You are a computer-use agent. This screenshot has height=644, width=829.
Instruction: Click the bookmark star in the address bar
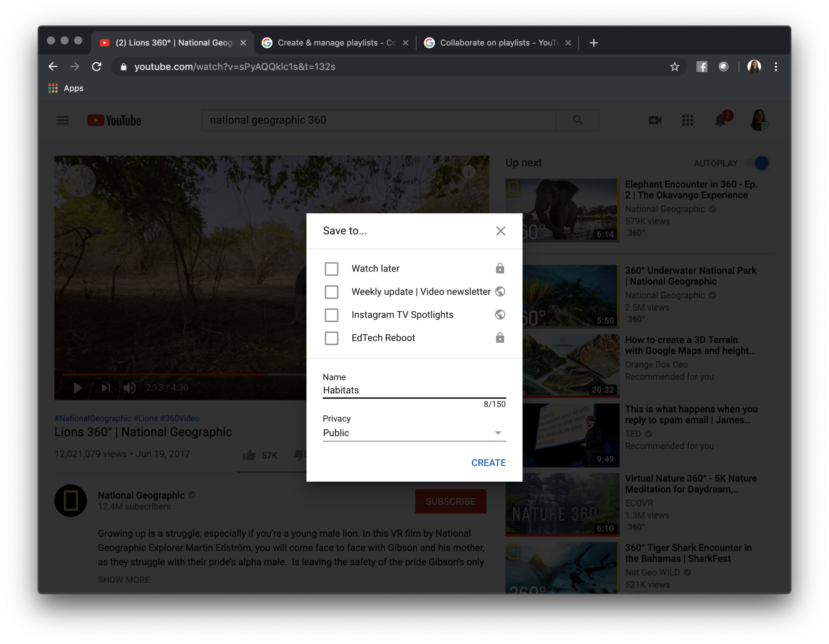[675, 66]
